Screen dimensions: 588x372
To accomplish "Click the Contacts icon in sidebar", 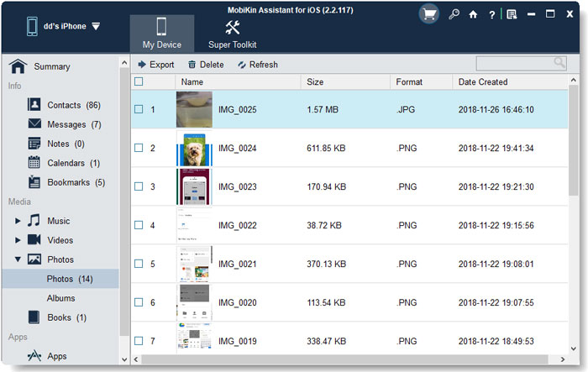I will click(x=34, y=105).
